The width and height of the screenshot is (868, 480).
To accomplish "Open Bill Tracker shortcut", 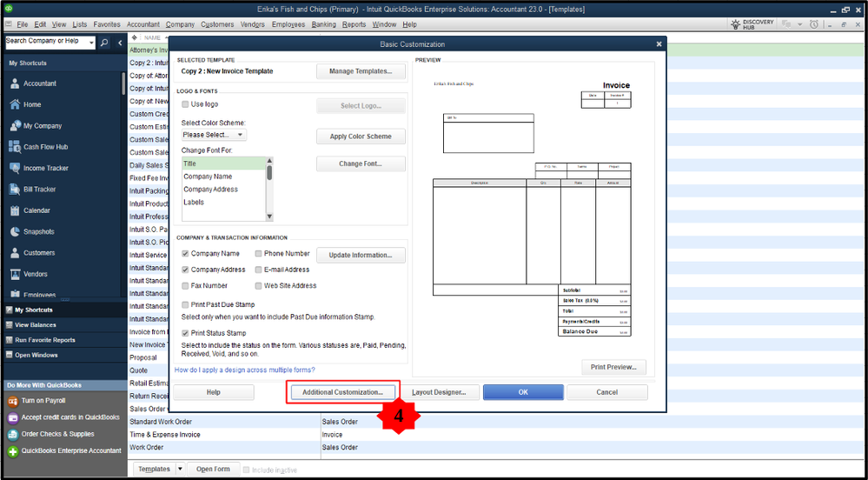I will (33, 190).
